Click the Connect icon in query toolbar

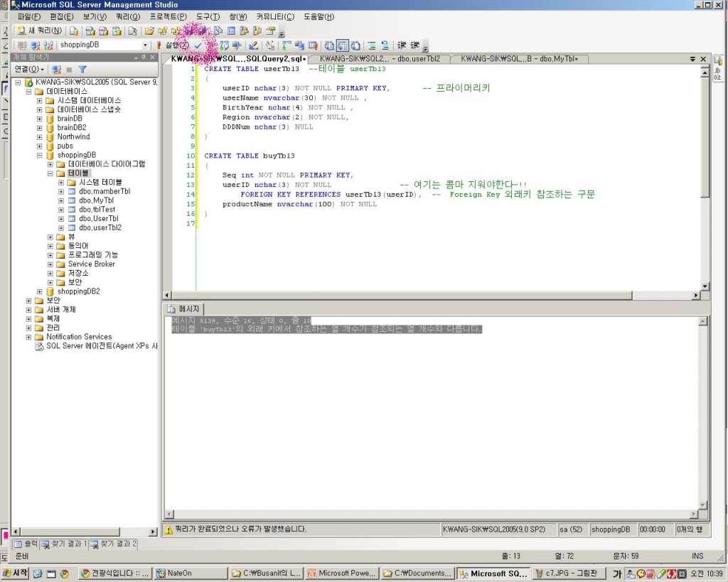point(22,45)
